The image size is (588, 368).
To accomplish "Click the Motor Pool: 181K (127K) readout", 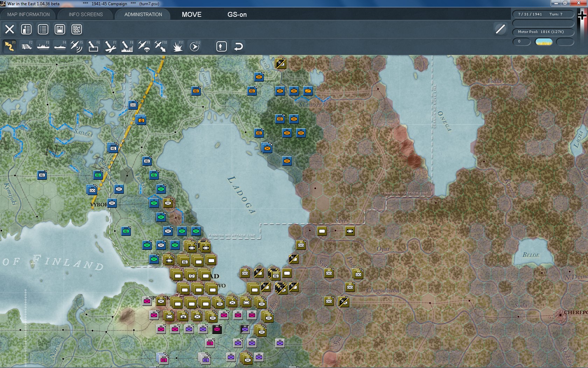I will click(543, 32).
